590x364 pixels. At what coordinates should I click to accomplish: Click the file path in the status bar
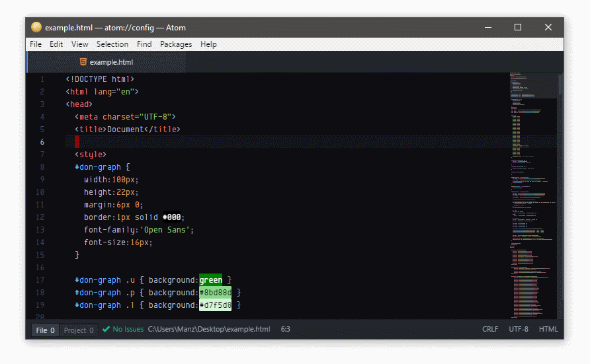pos(209,329)
